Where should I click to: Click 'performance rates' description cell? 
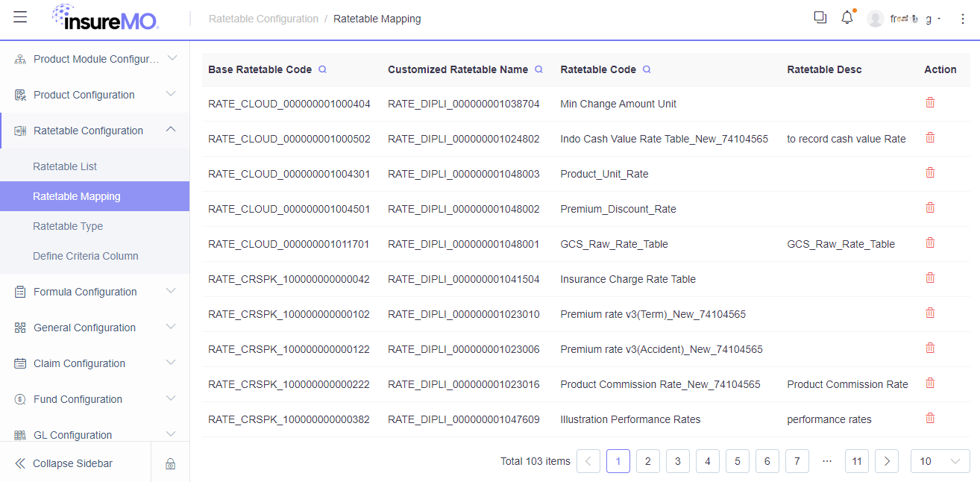[x=829, y=419]
